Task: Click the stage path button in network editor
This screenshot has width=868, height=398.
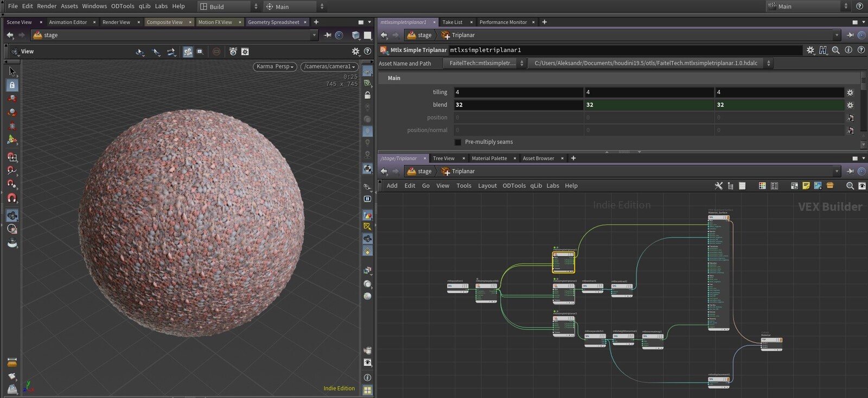Action: (x=419, y=171)
